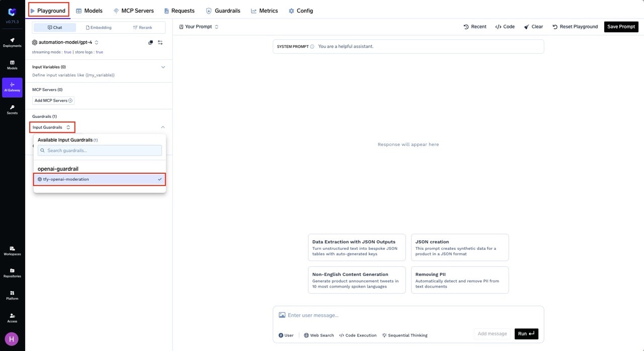Switch to the Embedding tab
The image size is (644, 351).
99,27
